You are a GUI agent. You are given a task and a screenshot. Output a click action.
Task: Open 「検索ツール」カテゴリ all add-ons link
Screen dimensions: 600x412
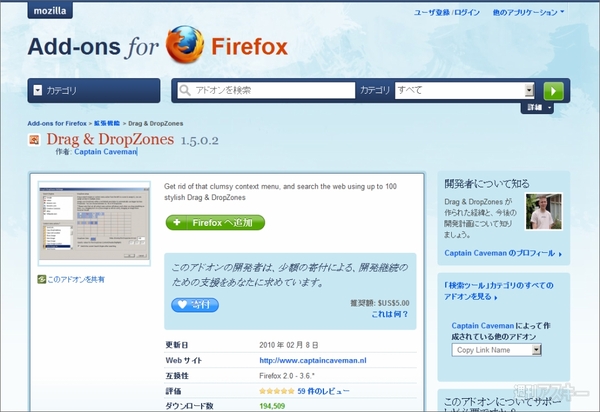[x=499, y=291]
